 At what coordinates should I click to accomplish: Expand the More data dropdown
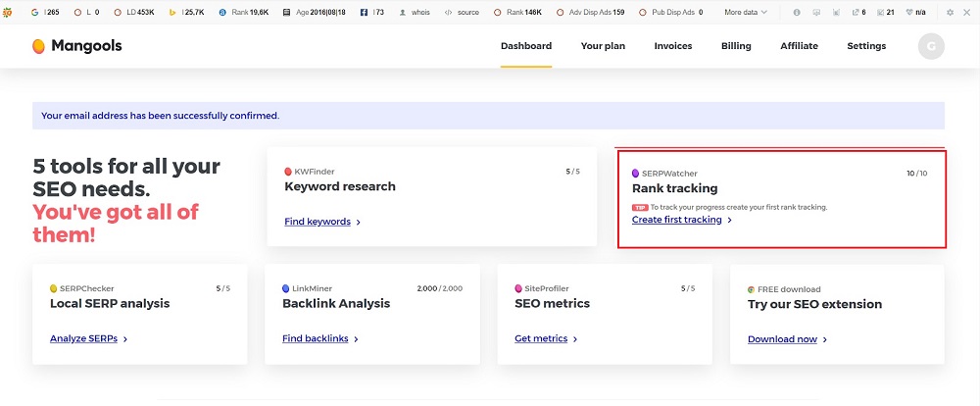pos(746,13)
